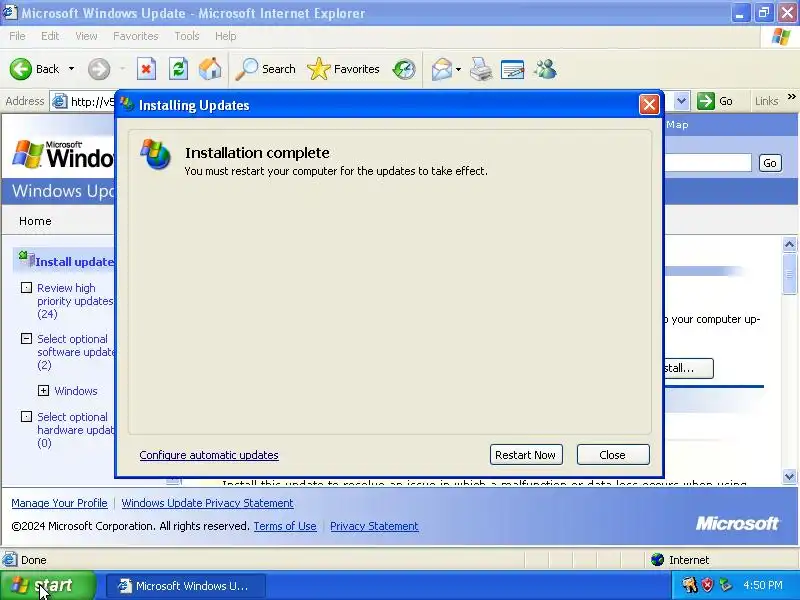Open Mail envelope toolbar icon
This screenshot has width=800, height=600.
[442, 69]
